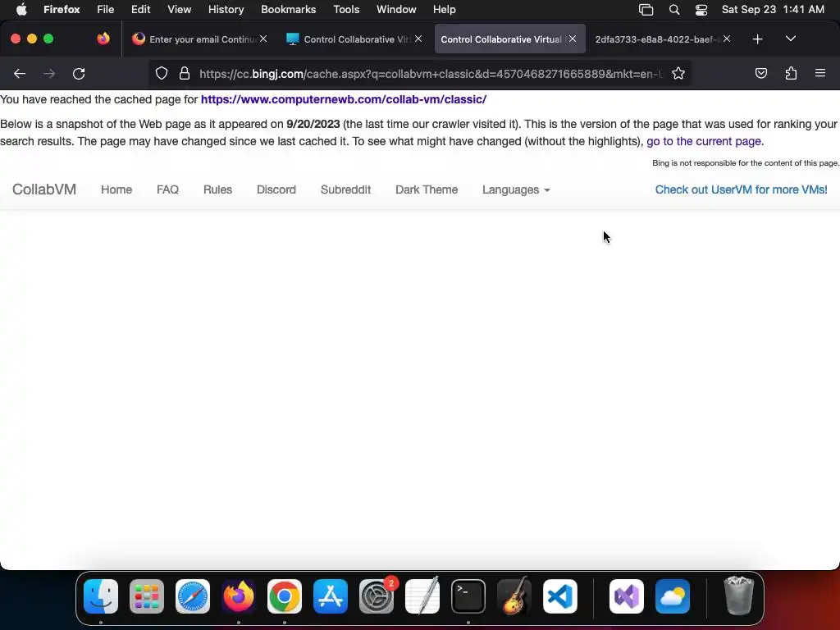The width and height of the screenshot is (840, 630).
Task: Open Control Center in menu bar
Action: tap(701, 10)
